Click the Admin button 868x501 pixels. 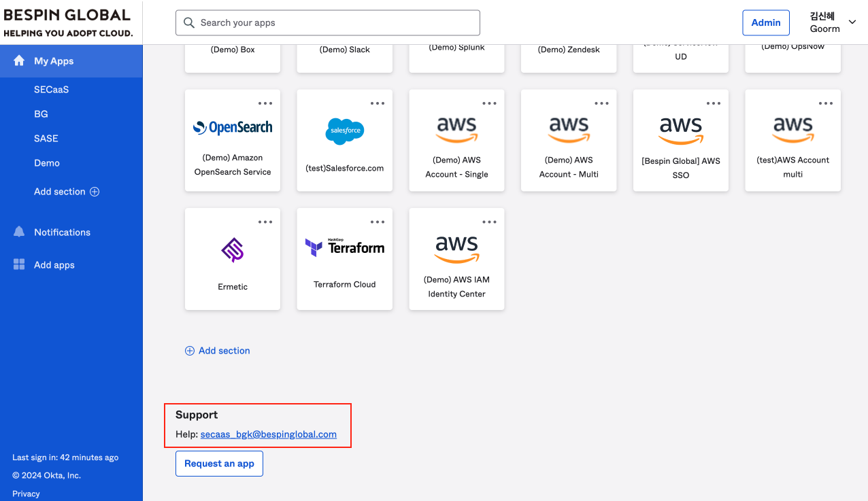(x=766, y=22)
